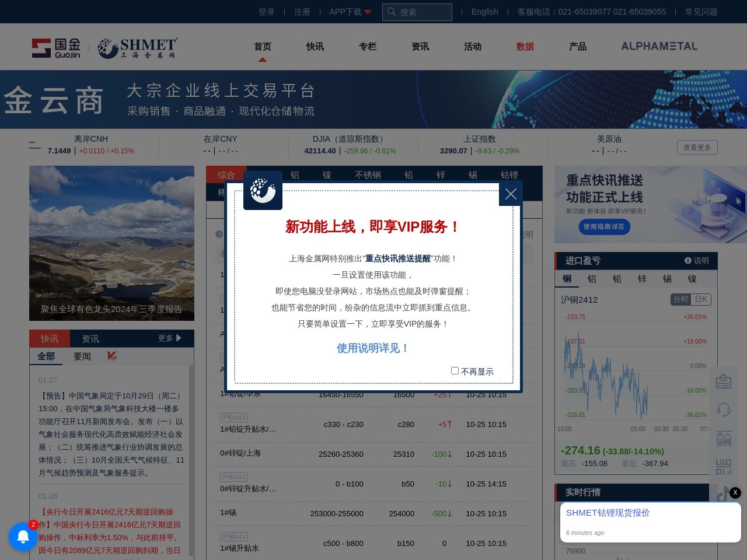Switch to the 镍 metal tab
This screenshot has width=747, height=560.
pos(327,174)
